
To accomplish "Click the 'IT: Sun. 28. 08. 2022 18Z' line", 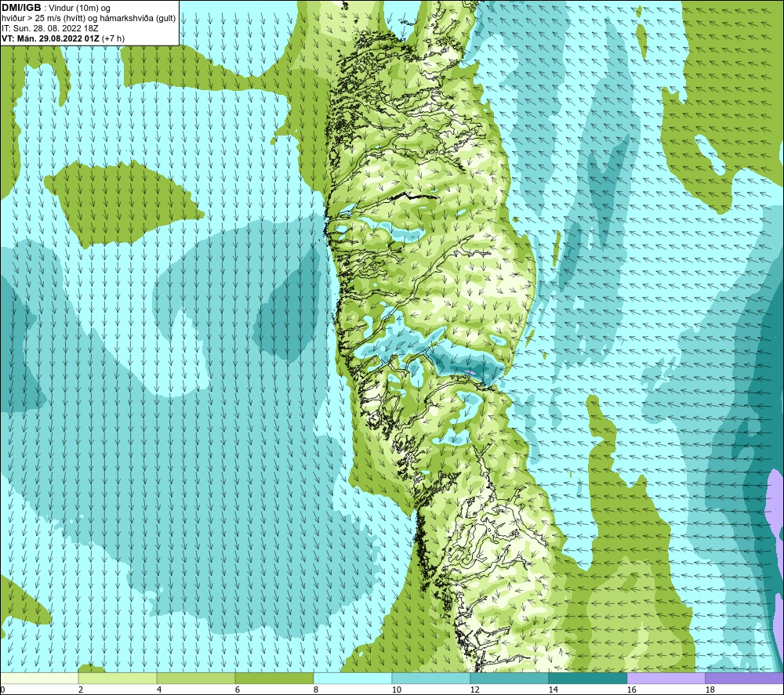I will [50, 28].
